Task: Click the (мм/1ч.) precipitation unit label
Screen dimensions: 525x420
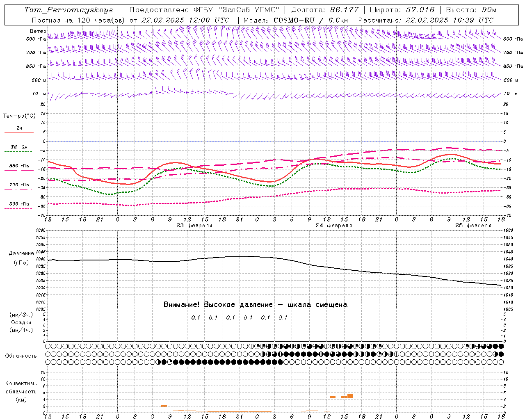Action: (21, 330)
